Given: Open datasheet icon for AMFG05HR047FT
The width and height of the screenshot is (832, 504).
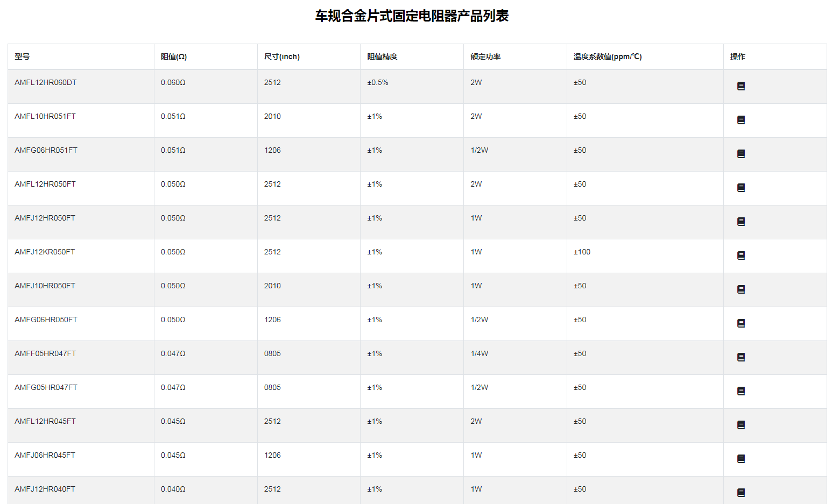Looking at the screenshot, I should [x=741, y=391].
